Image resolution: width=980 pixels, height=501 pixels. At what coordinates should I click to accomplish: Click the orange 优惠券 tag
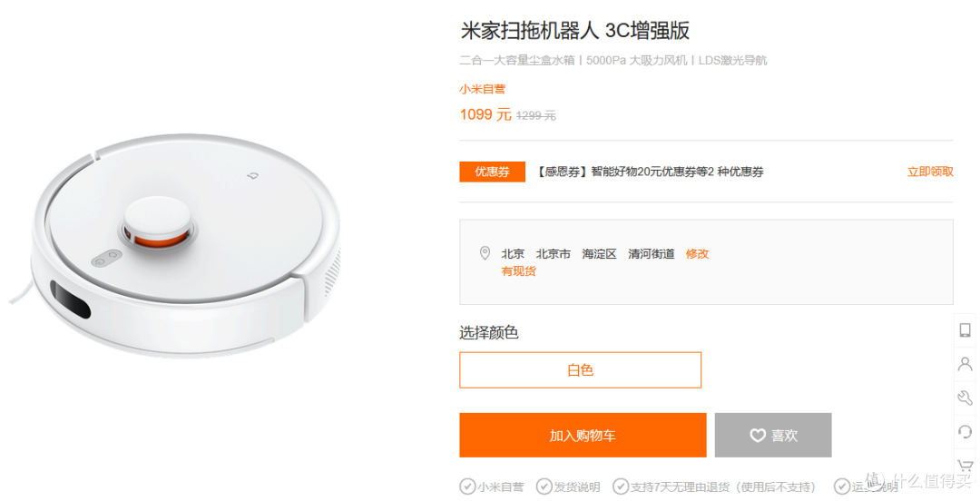click(492, 172)
